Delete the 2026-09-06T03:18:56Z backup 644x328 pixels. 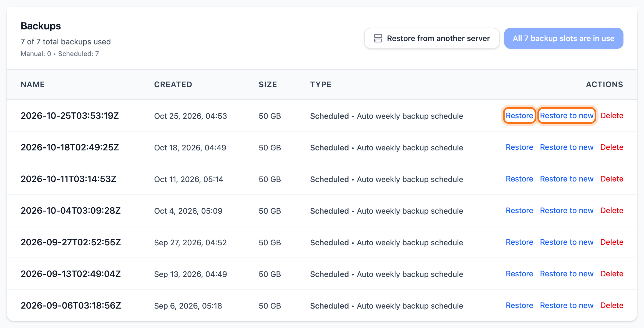coord(612,306)
